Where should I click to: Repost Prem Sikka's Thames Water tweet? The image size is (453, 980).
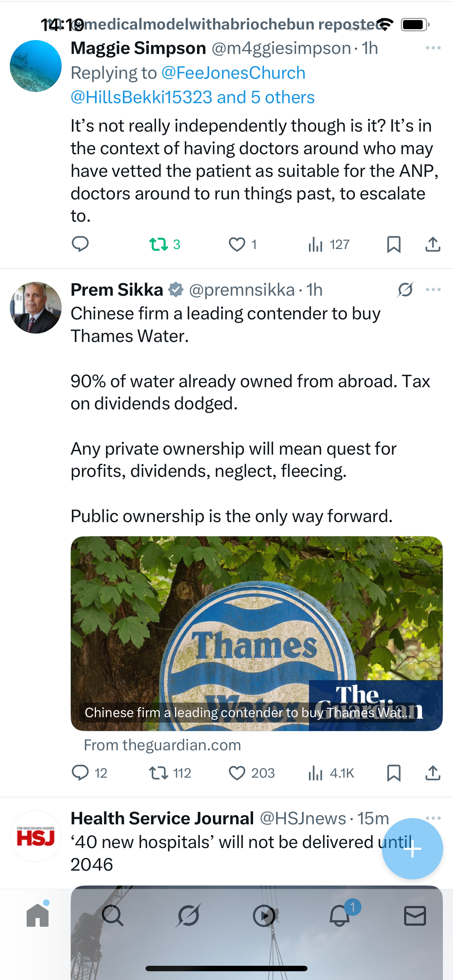click(x=159, y=773)
